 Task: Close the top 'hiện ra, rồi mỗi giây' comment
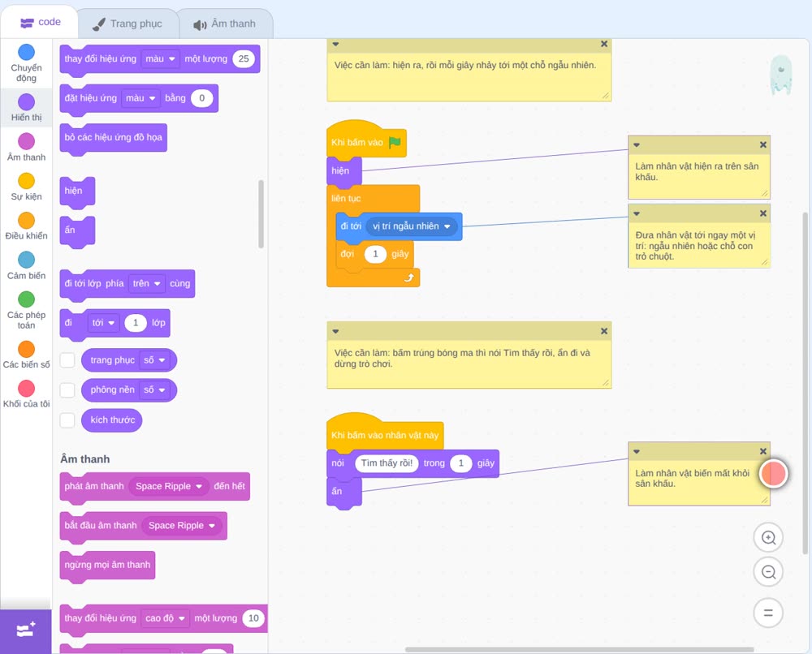tap(604, 44)
